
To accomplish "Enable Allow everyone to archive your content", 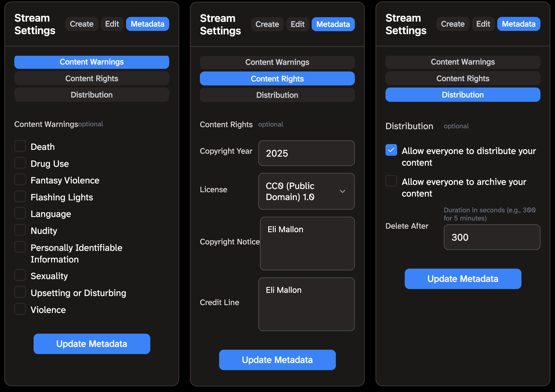I will (x=391, y=181).
